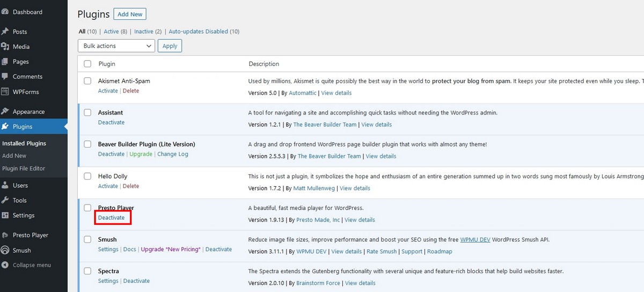Deactivate the Beaver Builder Plugin
The width and height of the screenshot is (644, 292).
(111, 154)
